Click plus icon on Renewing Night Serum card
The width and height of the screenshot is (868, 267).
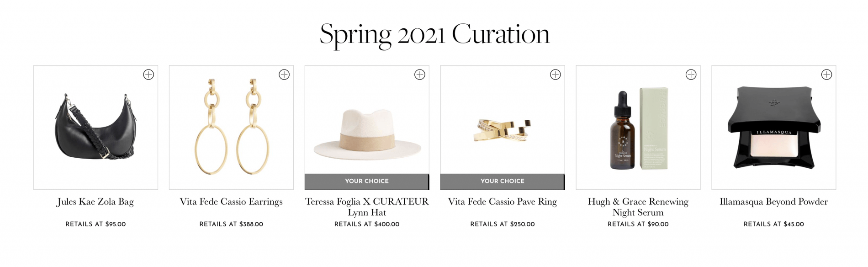coord(691,75)
